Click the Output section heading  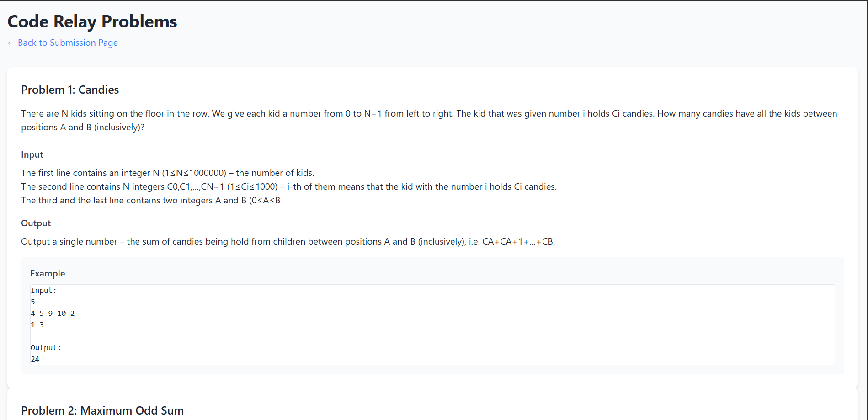[x=36, y=223]
